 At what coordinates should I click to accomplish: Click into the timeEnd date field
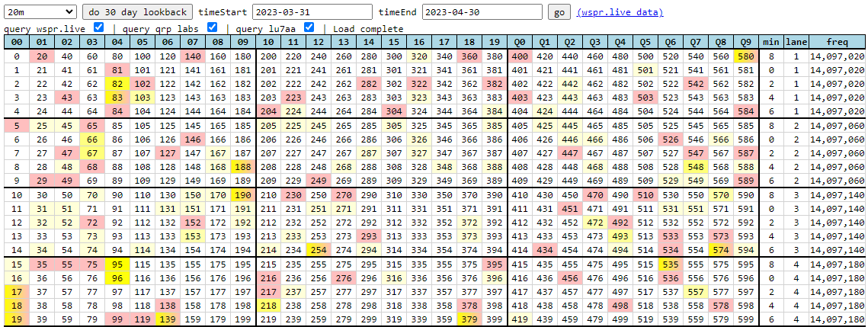tap(482, 12)
